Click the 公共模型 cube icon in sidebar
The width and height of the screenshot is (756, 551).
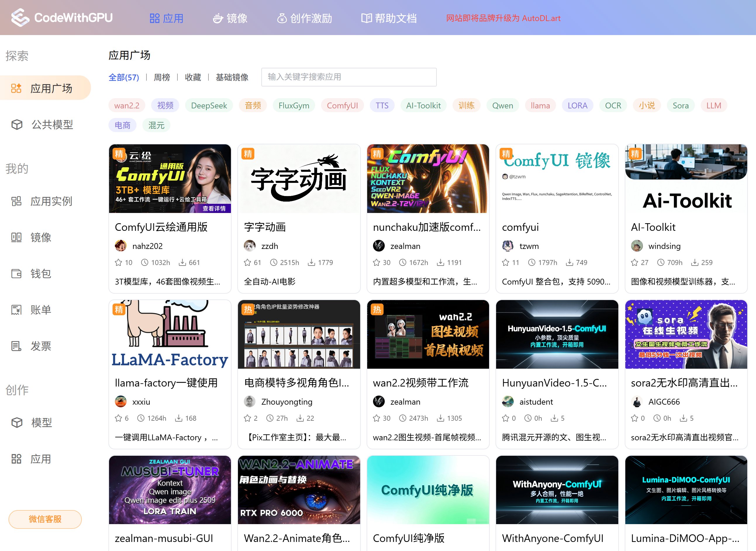17,124
